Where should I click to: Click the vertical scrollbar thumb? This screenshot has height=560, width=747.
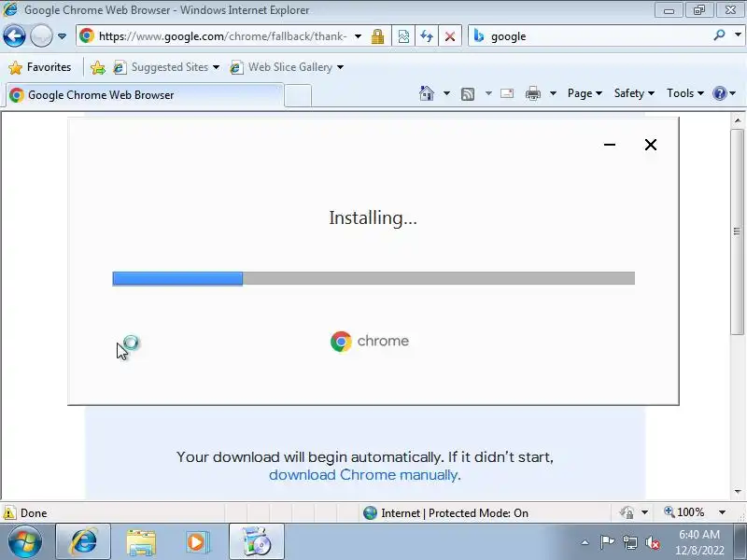738,231
